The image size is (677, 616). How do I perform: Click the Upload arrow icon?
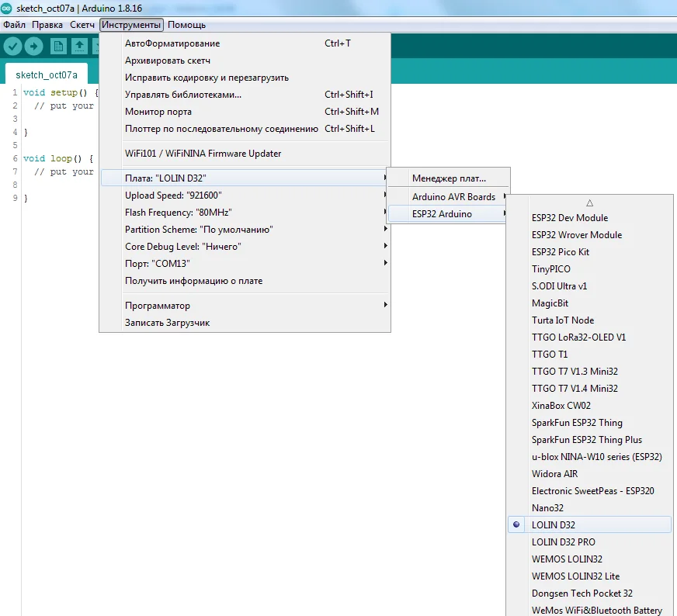[x=33, y=46]
